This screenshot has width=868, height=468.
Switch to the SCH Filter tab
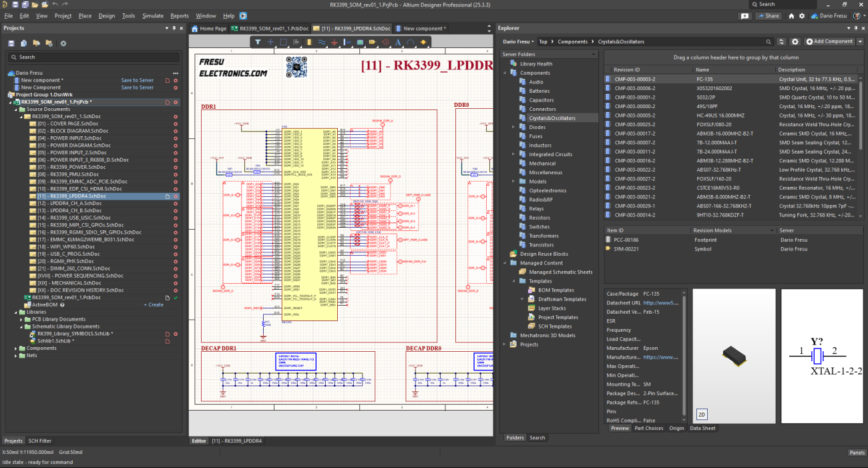[39, 441]
